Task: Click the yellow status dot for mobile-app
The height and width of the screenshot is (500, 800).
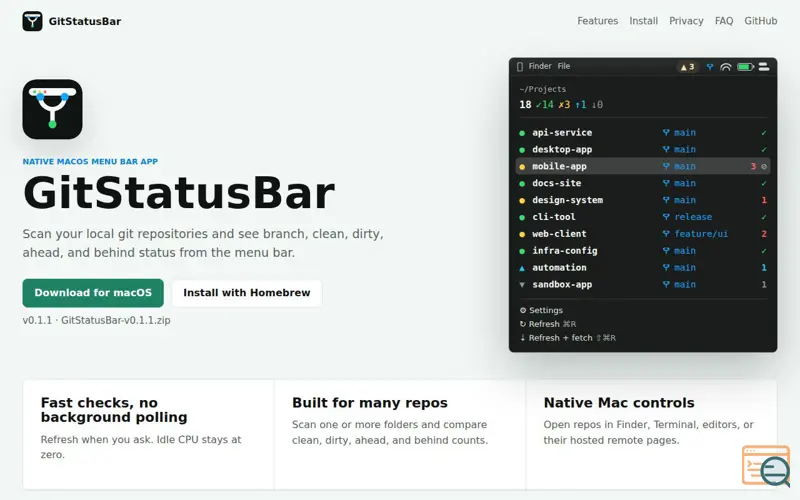Action: coord(522,167)
